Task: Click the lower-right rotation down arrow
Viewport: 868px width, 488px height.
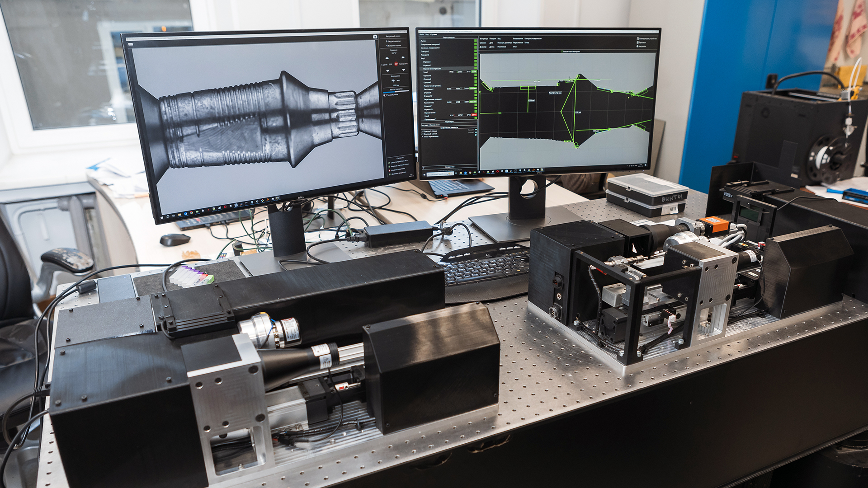Action: tap(403, 70)
